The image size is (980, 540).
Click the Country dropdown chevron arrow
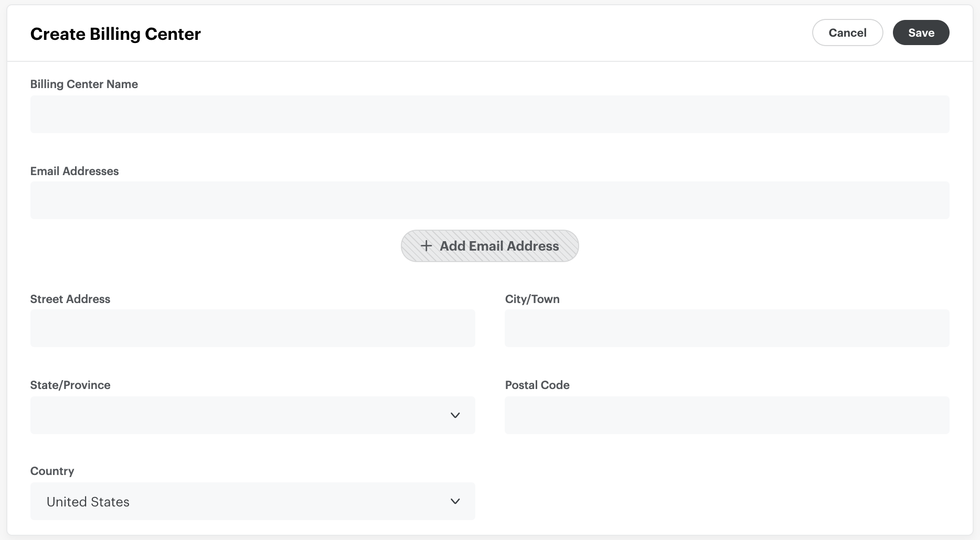455,501
